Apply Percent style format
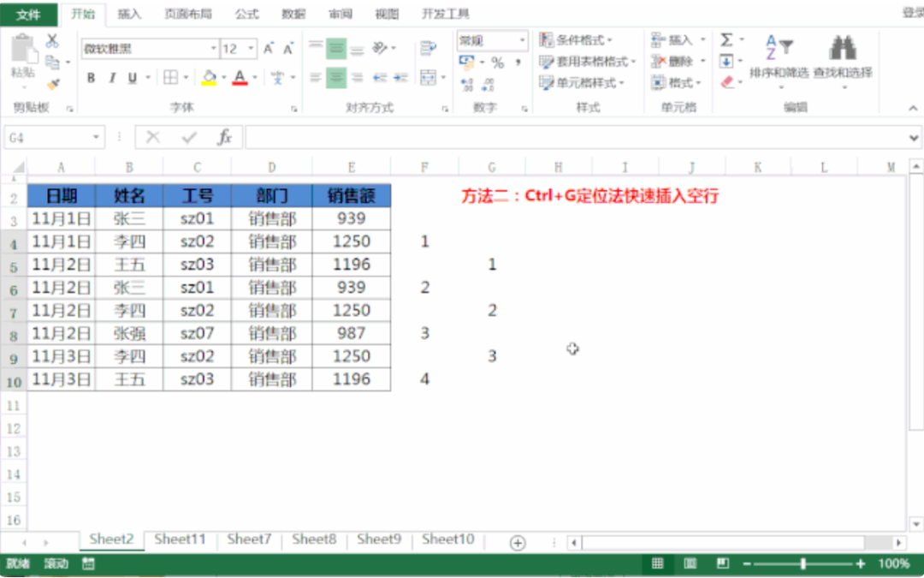The image size is (924, 578). coord(498,62)
